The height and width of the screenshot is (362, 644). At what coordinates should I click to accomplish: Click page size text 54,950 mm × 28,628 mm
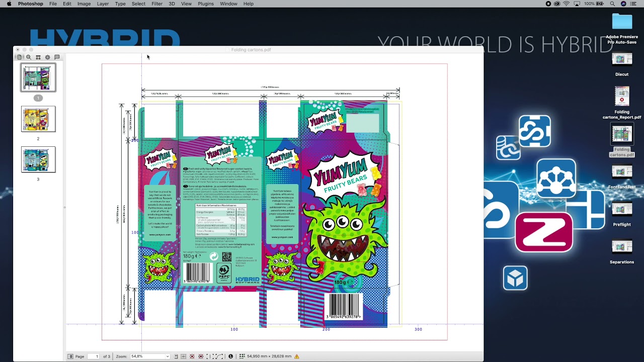(269, 356)
